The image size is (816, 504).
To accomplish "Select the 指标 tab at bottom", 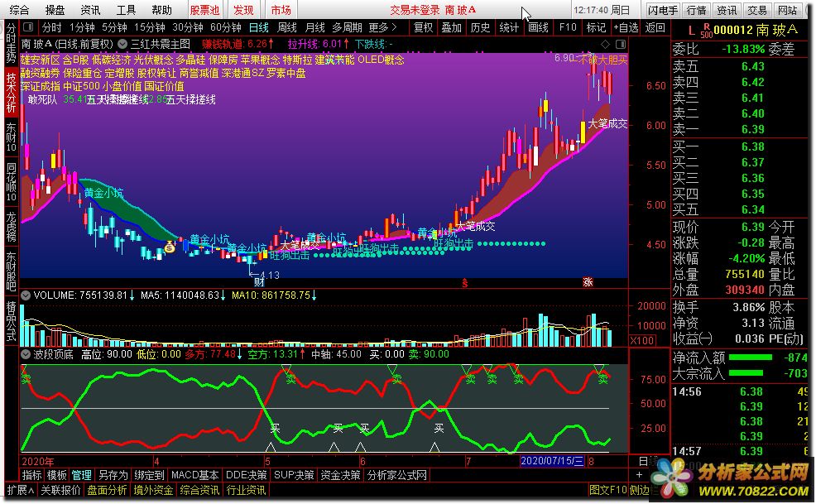I will (31, 475).
